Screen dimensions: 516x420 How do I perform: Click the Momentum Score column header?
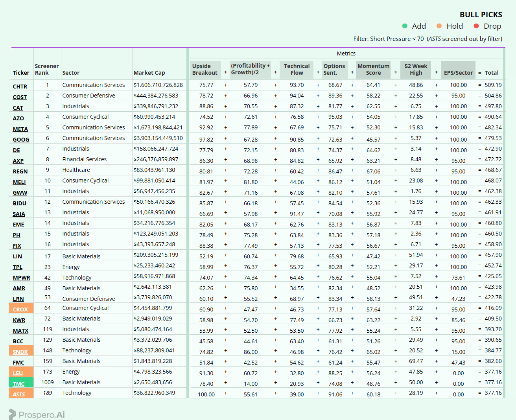373,69
